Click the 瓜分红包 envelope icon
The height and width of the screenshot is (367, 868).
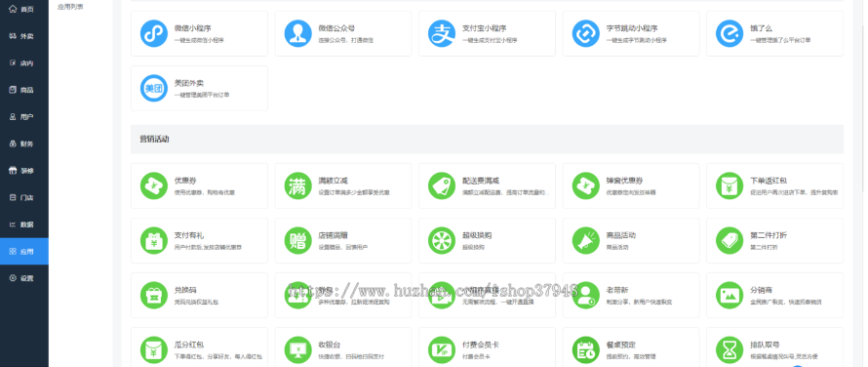coord(154,349)
